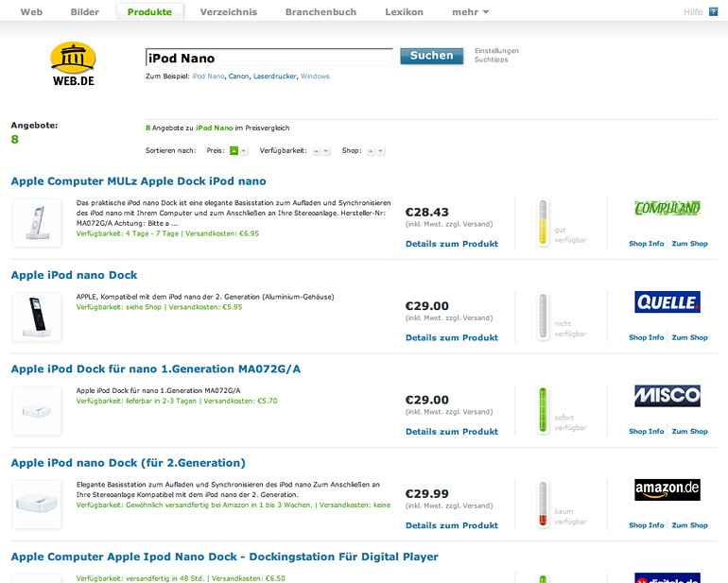Click the Misco shop logo
728x583 pixels.
pyautogui.click(x=667, y=396)
